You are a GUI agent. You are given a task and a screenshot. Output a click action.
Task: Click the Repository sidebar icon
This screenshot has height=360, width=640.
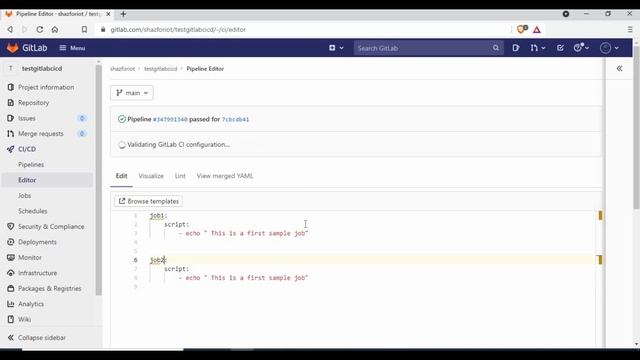click(11, 102)
